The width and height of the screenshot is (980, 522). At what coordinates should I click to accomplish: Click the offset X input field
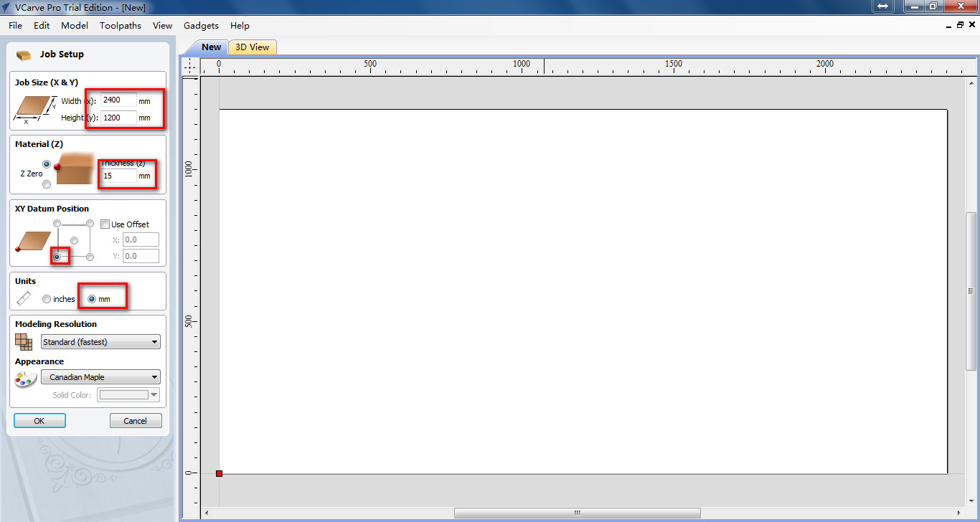(141, 240)
